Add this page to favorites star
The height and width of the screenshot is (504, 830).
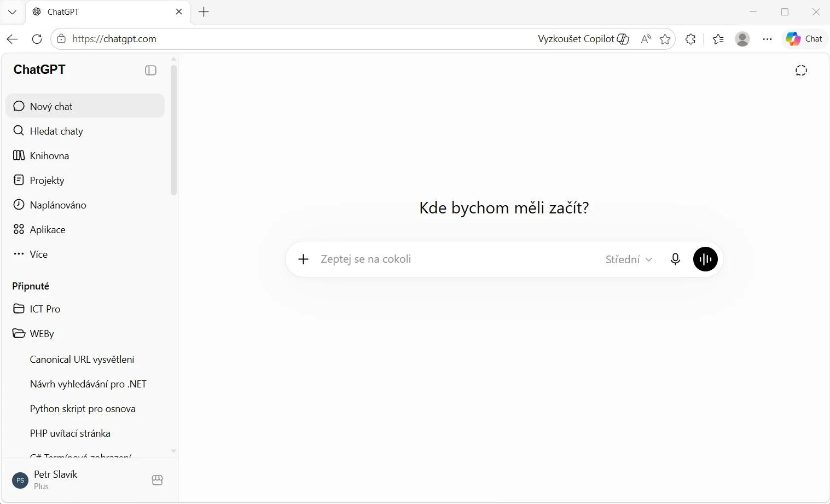pyautogui.click(x=665, y=39)
